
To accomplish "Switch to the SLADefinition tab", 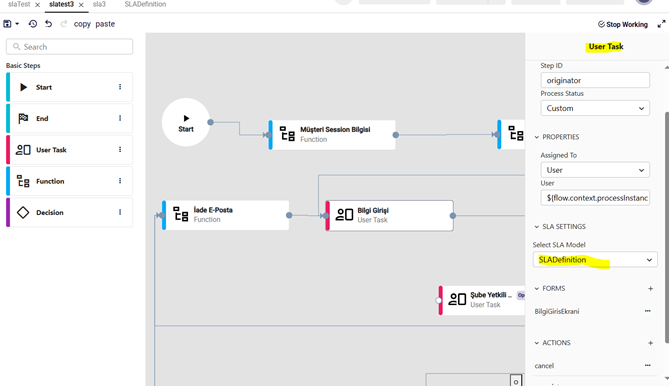I will 145,4.
